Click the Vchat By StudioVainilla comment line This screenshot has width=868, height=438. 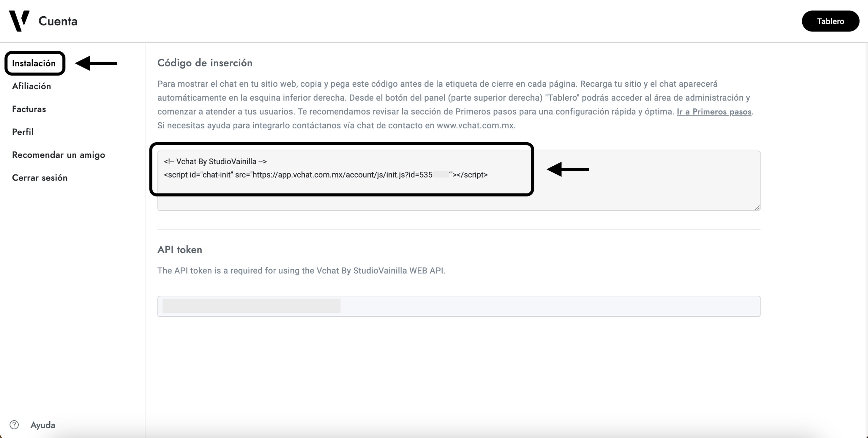pyautogui.click(x=215, y=162)
